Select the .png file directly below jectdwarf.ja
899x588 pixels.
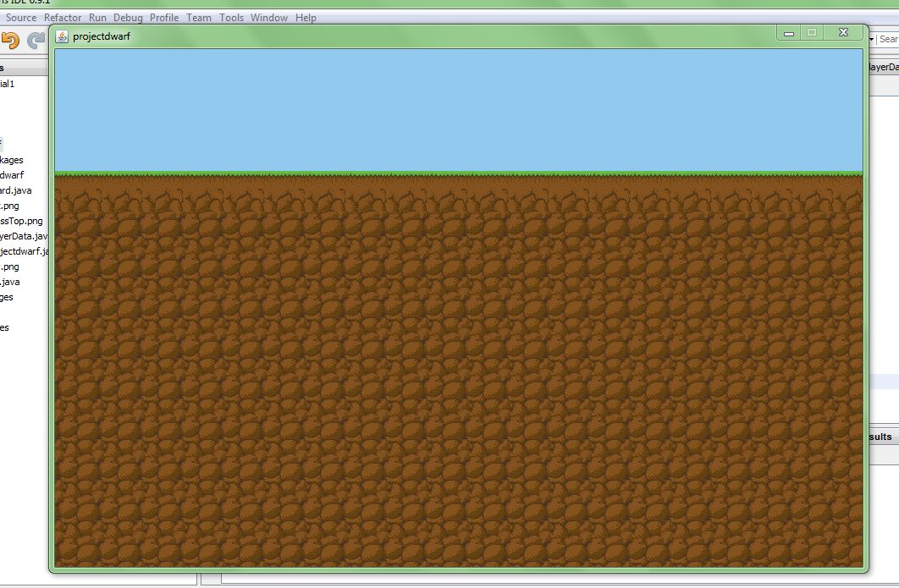[x=10, y=267]
